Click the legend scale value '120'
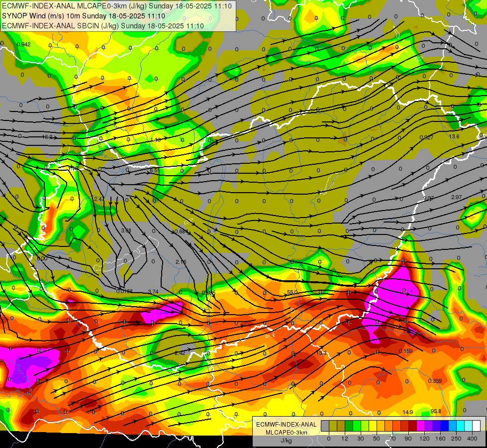487x448 pixels. tap(425, 439)
